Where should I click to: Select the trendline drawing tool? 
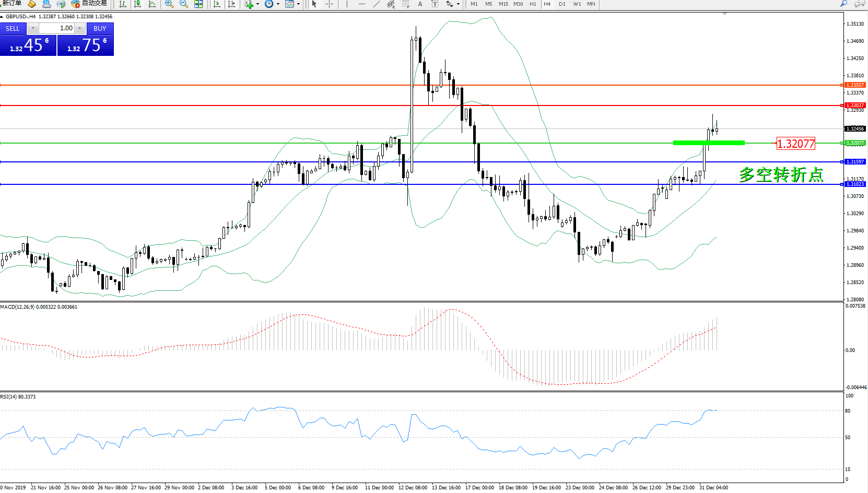(376, 4)
